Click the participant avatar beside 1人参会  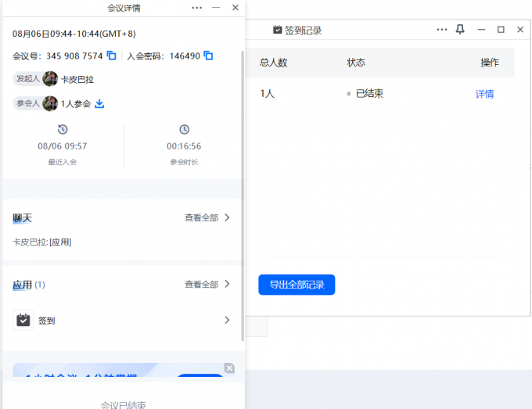[x=50, y=103]
